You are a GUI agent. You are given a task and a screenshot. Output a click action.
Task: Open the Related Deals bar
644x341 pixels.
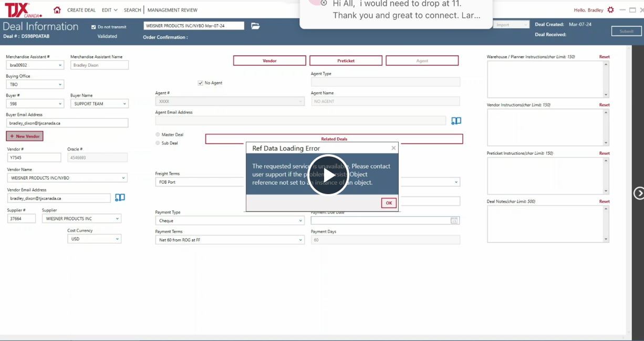coord(334,139)
